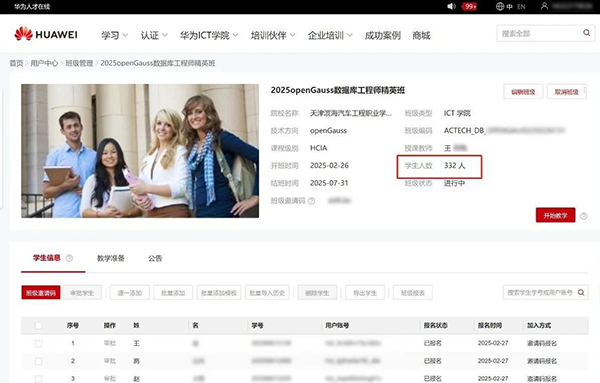Click the class cover photo of students
This screenshot has width=600, height=383.
point(140,151)
